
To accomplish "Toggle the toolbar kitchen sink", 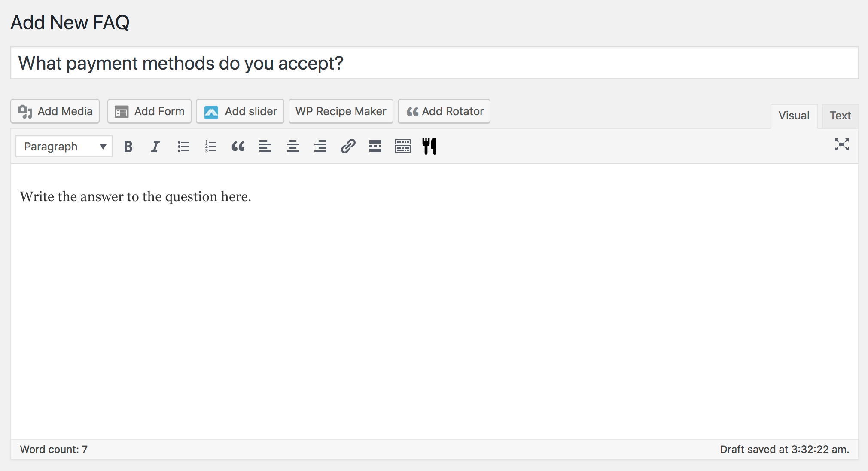I will pyautogui.click(x=403, y=147).
